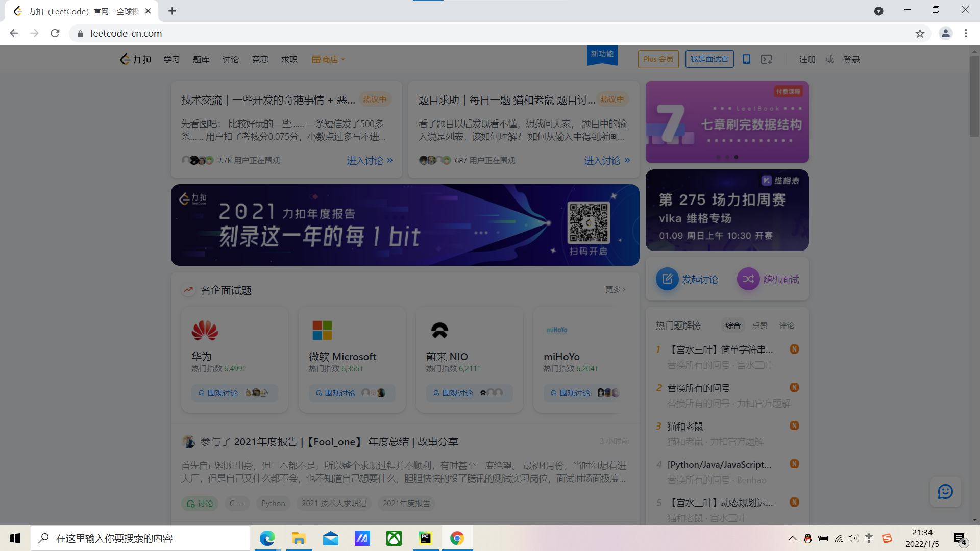Click 围观讨论 under 华为
The width and height of the screenshot is (980, 551).
(235, 393)
